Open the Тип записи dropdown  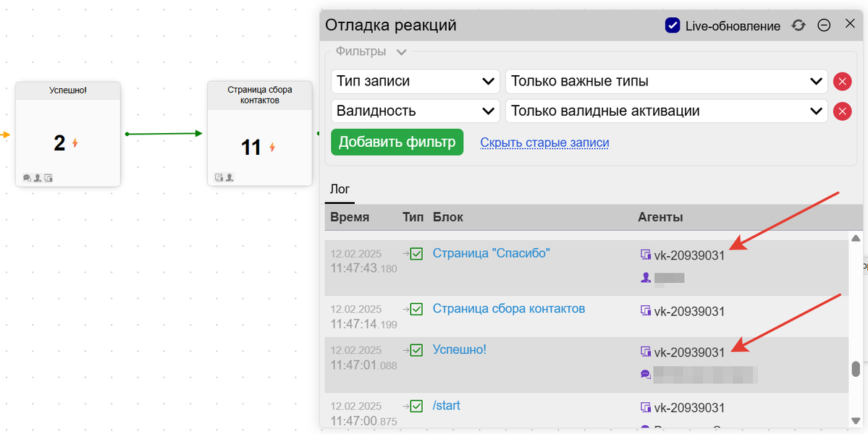click(x=415, y=81)
